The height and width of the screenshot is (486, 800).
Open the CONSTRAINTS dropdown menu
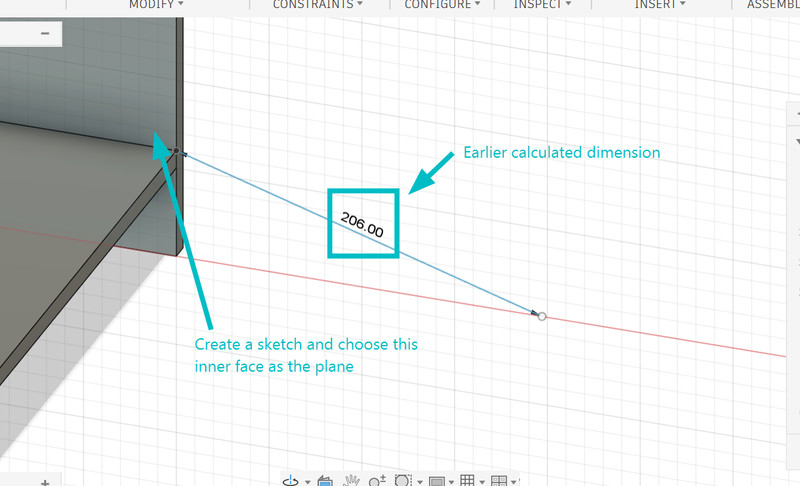coord(318,5)
